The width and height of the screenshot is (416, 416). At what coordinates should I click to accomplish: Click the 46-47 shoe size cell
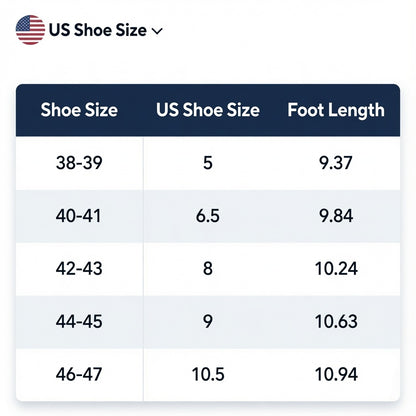[x=79, y=374]
